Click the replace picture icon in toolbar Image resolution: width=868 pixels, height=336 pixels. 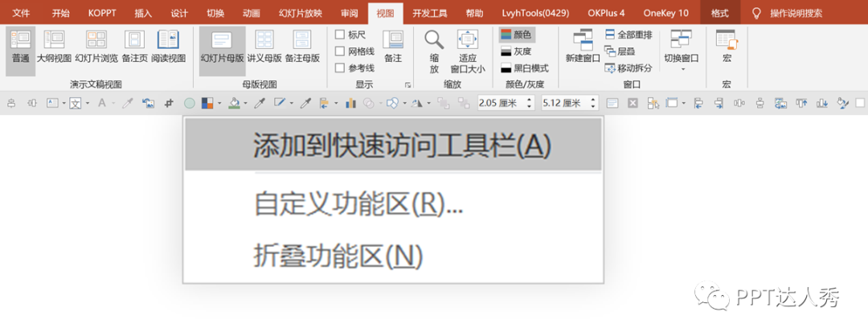pos(148,102)
